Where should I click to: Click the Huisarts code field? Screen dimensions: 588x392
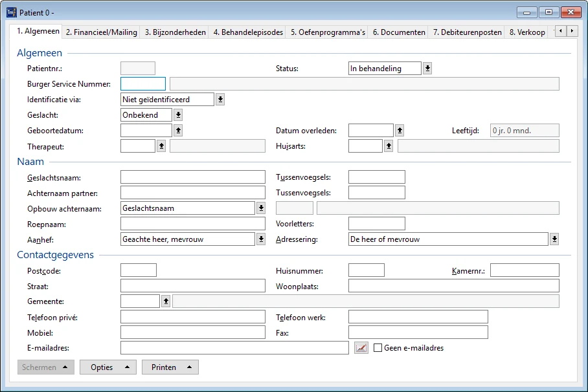point(365,146)
